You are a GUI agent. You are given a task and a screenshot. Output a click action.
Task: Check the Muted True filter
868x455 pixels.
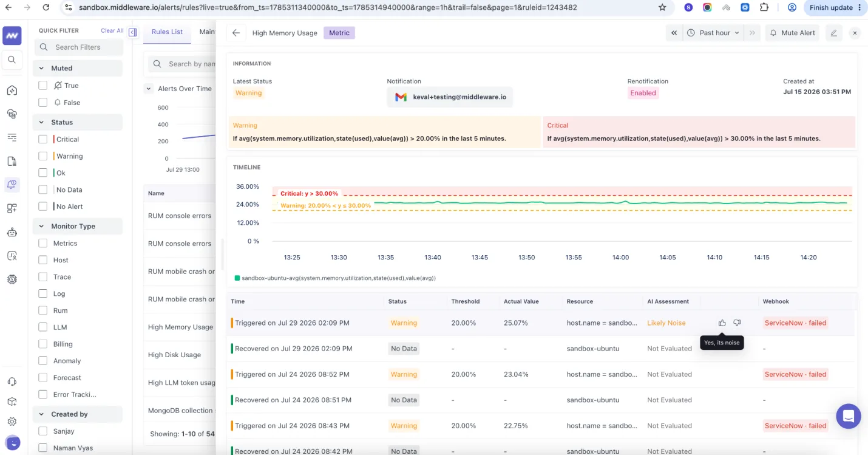pyautogui.click(x=42, y=86)
